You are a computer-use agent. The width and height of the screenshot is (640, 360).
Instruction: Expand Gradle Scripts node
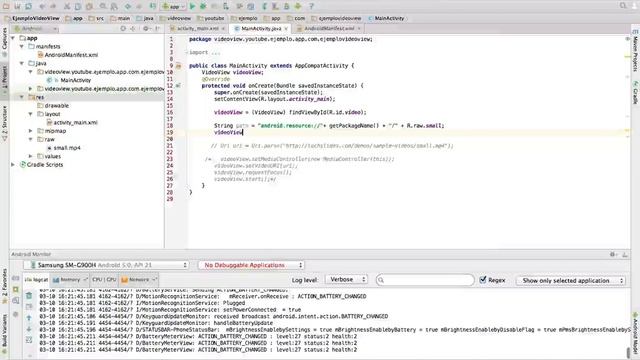point(13,165)
